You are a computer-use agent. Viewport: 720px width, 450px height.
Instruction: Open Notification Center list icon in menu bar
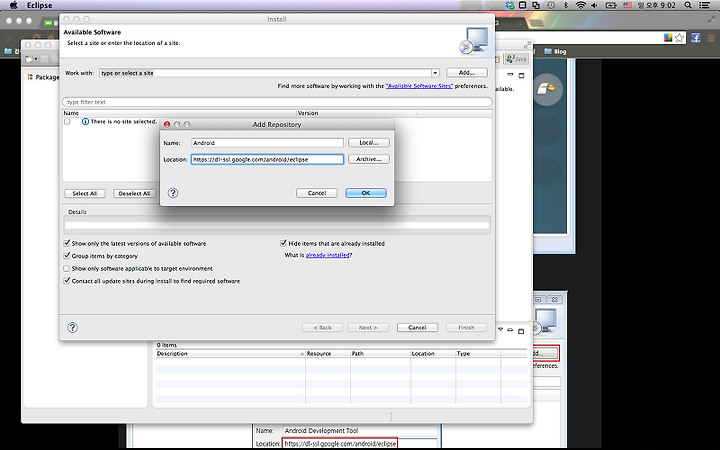coord(704,6)
